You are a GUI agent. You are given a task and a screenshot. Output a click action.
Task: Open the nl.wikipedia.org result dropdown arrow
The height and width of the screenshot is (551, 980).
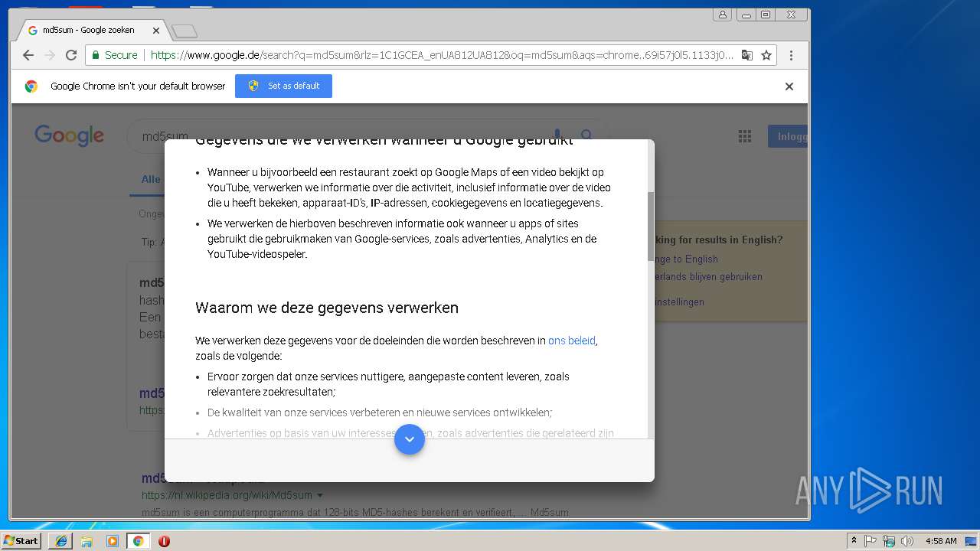[320, 495]
